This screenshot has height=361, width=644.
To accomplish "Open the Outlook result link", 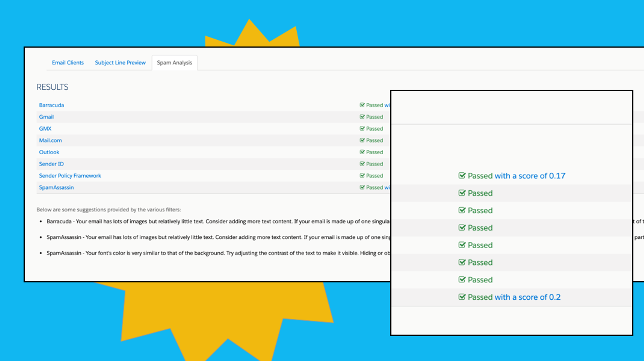I will 49,152.
